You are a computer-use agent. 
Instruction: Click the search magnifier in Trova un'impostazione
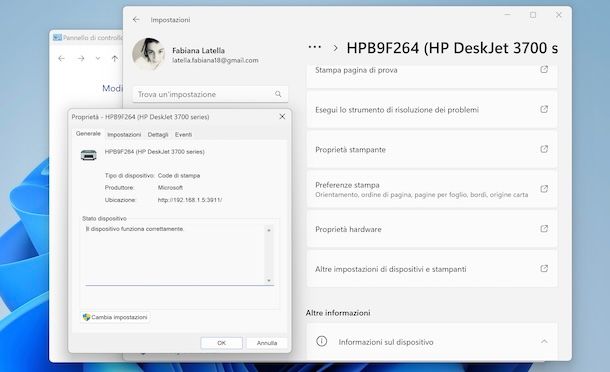(278, 94)
